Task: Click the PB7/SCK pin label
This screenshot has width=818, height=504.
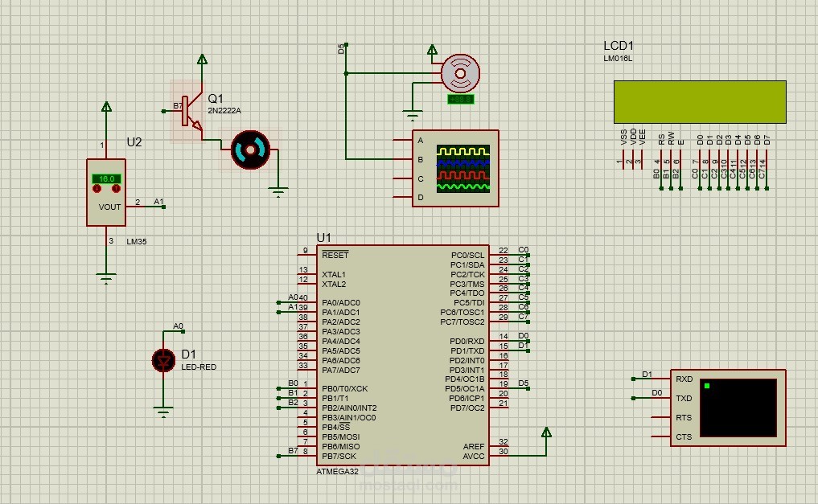Action: click(339, 456)
